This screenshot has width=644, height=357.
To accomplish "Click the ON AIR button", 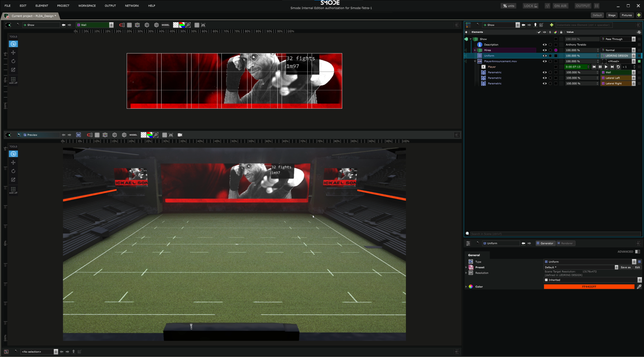I will (560, 6).
